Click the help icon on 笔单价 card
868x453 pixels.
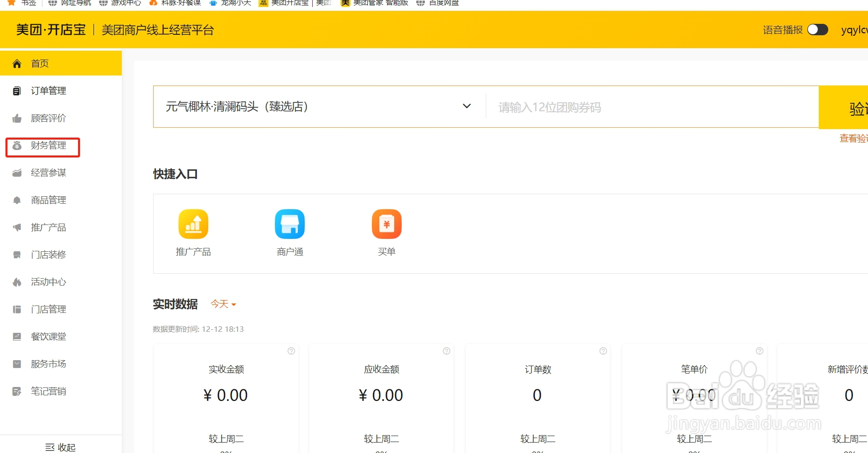760,351
